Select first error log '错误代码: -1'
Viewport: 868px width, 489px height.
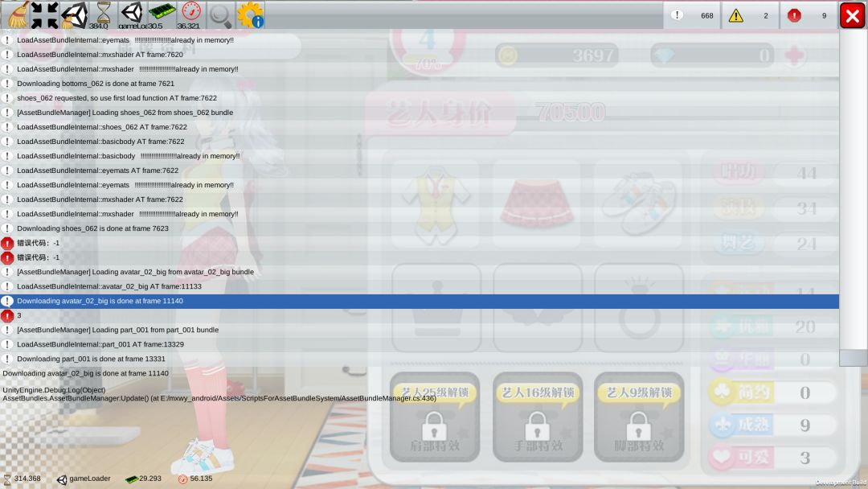(x=420, y=243)
